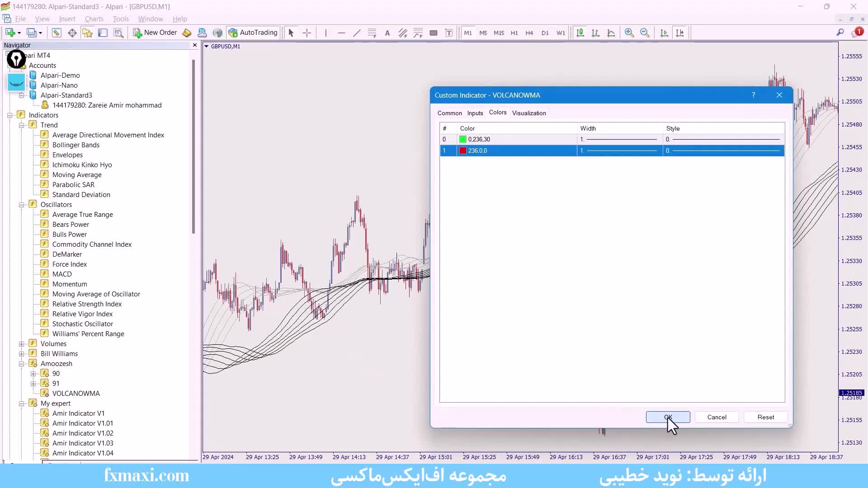
Task: Collapse the Oscillators tree folder
Action: pyautogui.click(x=21, y=205)
